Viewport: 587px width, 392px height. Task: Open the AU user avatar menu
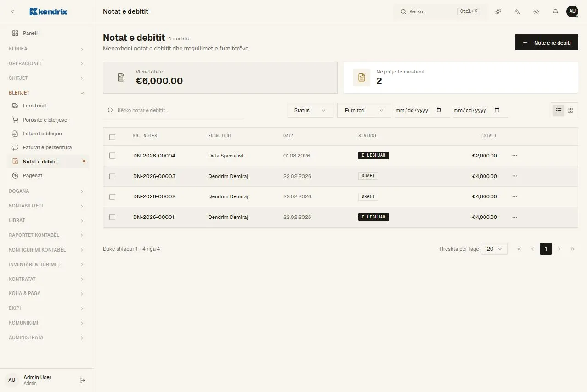click(x=572, y=11)
